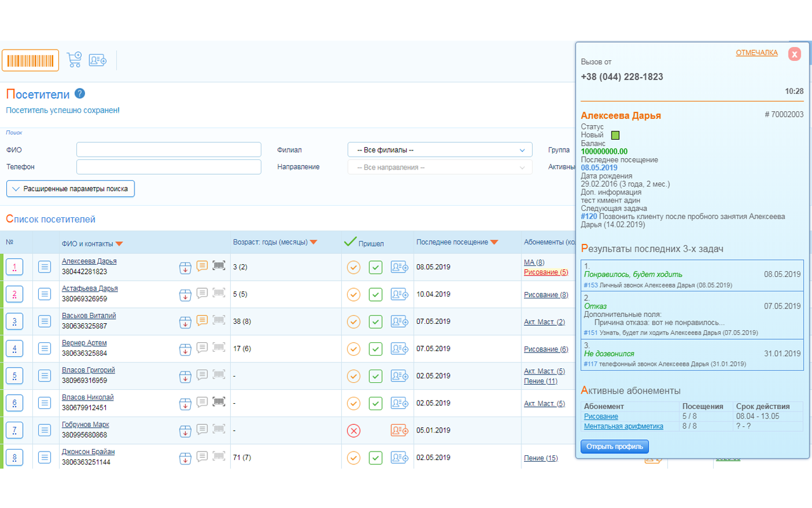This screenshot has width=812, height=508.
Task: Click blue visitor card icon for Джонсон Брайан
Action: click(399, 458)
